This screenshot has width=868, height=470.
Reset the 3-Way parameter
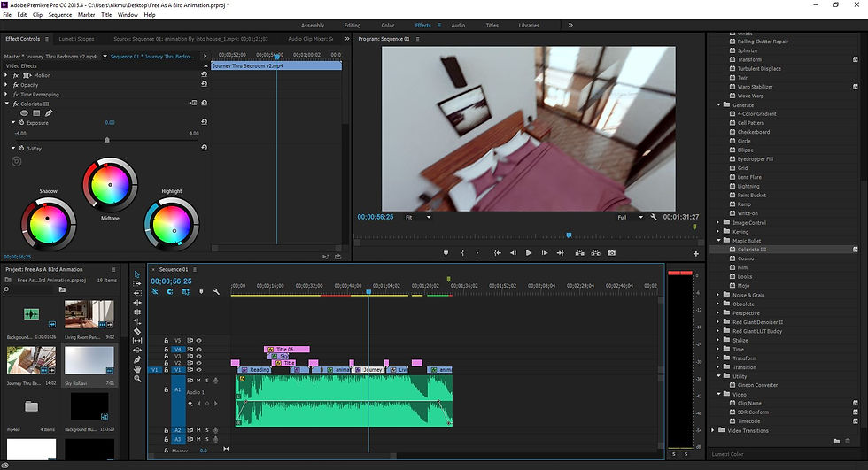point(204,148)
